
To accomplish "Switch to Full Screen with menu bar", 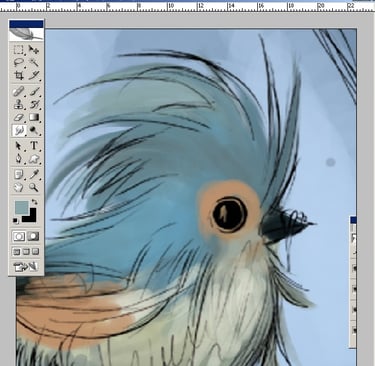I will (x=26, y=252).
